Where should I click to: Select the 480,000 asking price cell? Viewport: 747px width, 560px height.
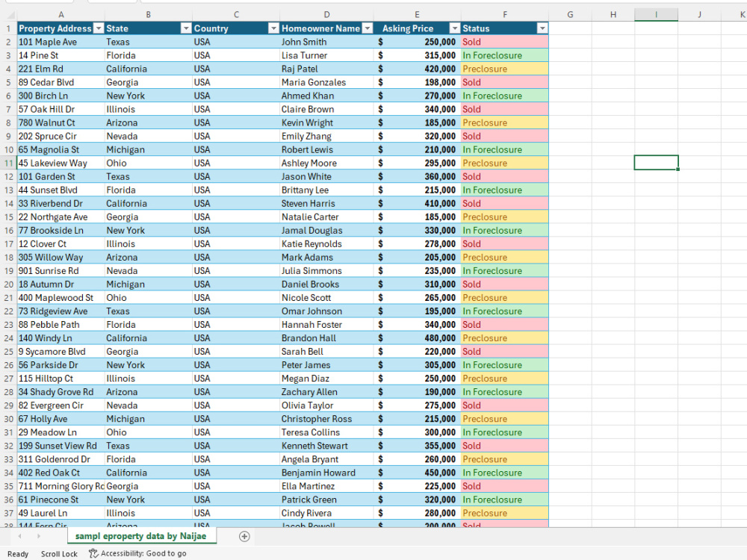tap(417, 338)
